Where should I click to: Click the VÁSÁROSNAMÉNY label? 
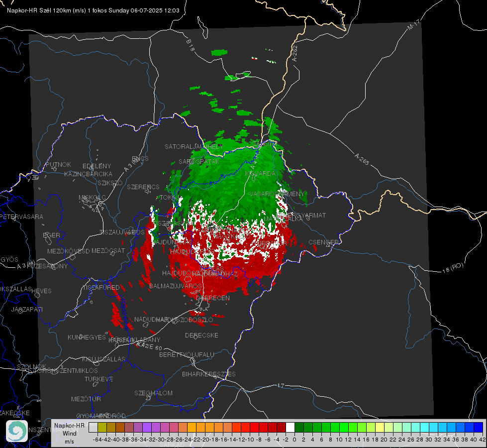277,194
